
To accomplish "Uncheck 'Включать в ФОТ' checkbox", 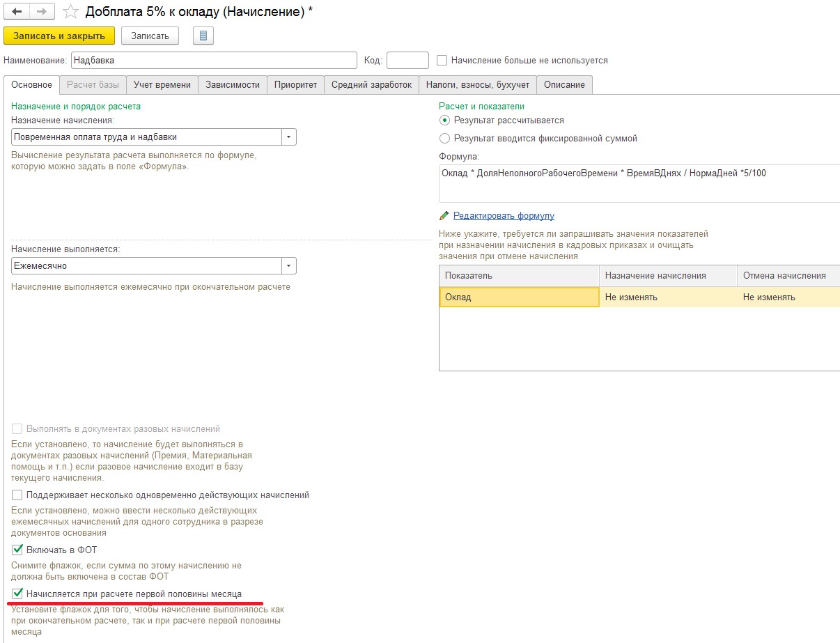I will pos(17,550).
